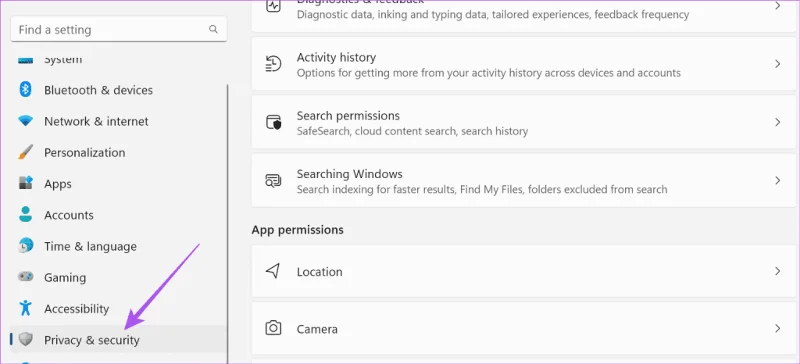Image resolution: width=800 pixels, height=364 pixels.
Task: Open Accounts settings page
Action: [x=118, y=215]
